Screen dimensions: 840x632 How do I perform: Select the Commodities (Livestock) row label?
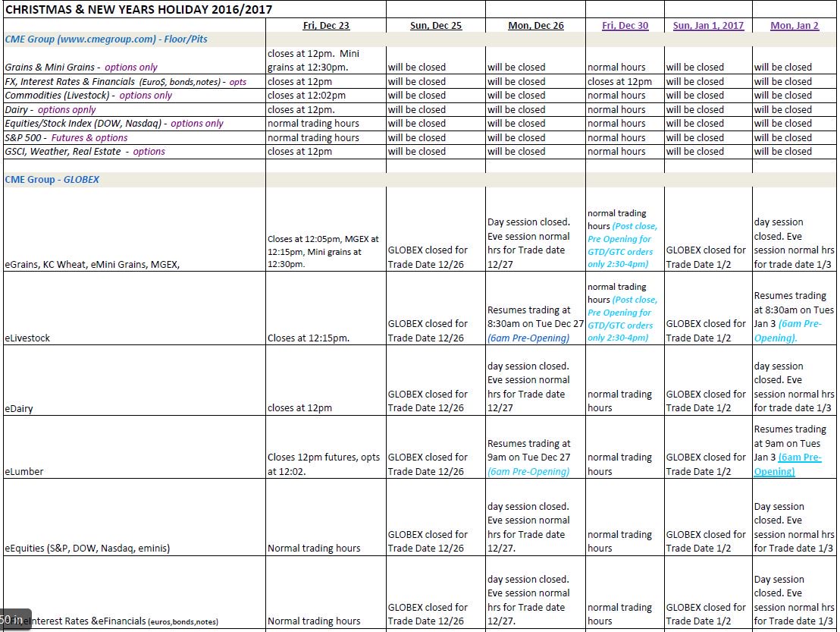[x=89, y=96]
